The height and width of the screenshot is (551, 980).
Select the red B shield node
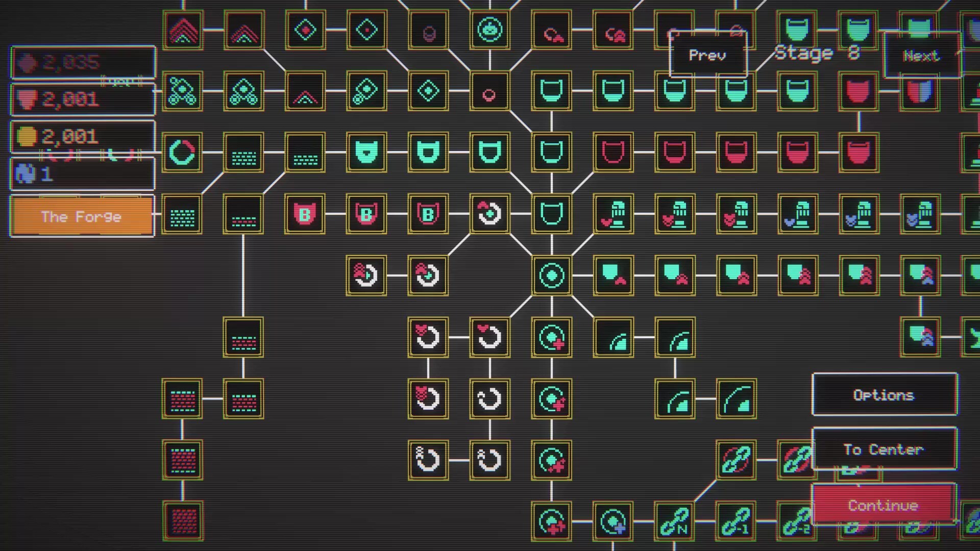click(x=305, y=214)
